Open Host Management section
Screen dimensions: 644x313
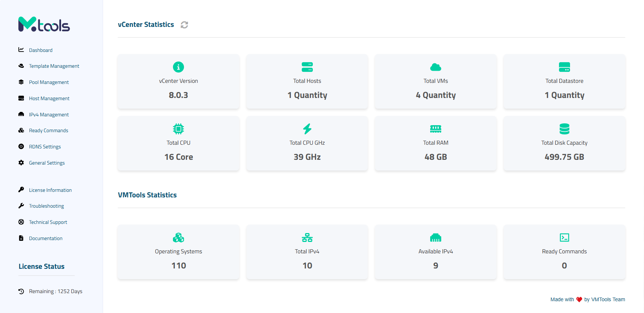tap(49, 98)
